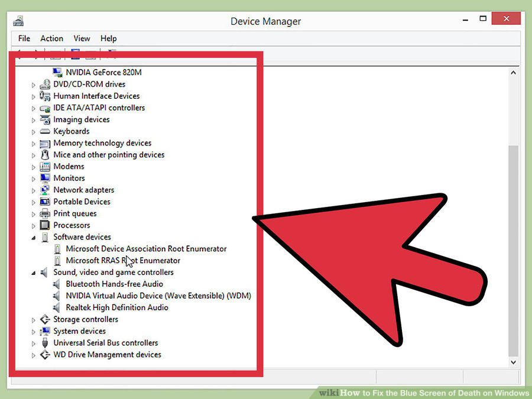
Task: Open the Action menu
Action: tap(51, 38)
